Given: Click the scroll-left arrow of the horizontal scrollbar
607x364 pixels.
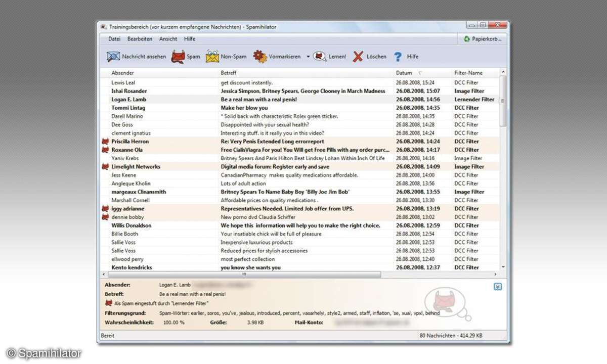Looking at the screenshot, I should [104, 274].
